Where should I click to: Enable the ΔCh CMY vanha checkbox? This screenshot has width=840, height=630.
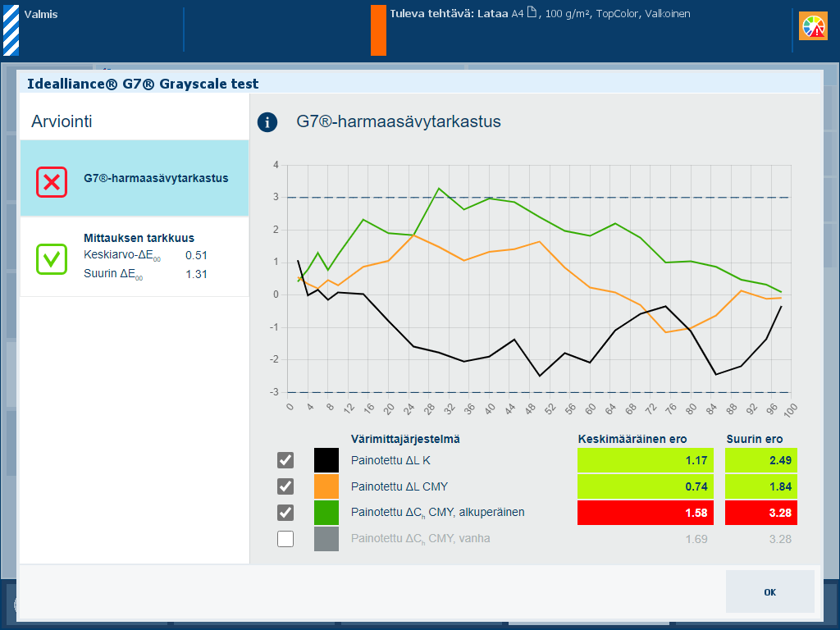click(285, 539)
